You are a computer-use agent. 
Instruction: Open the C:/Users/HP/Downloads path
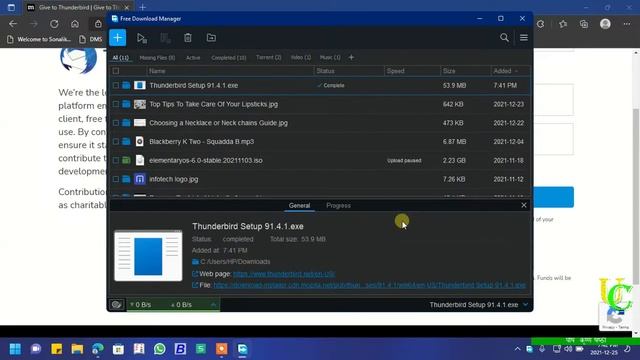[235, 262]
